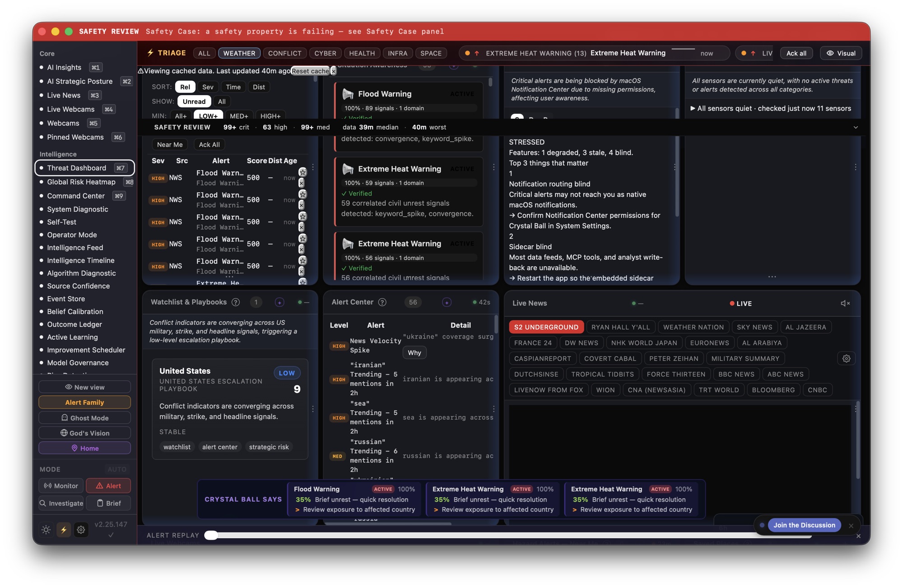The height and width of the screenshot is (588, 903).
Task: Sort alerts by Sev
Action: click(x=208, y=87)
